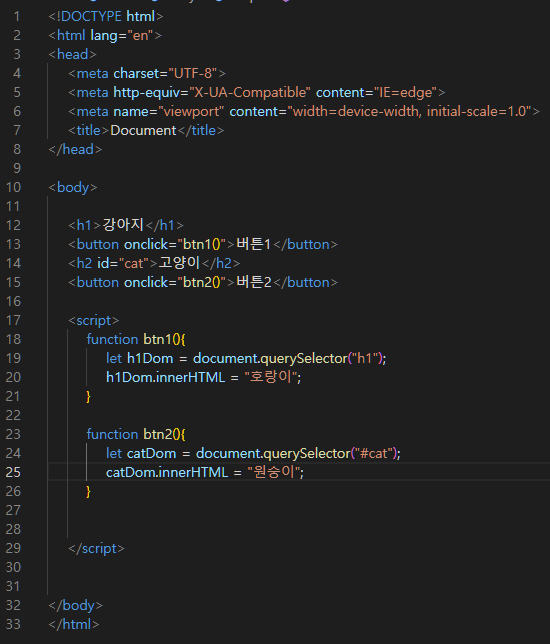550x644 pixels.
Task: Click line number 33 in the gutter
Action: tap(13, 624)
